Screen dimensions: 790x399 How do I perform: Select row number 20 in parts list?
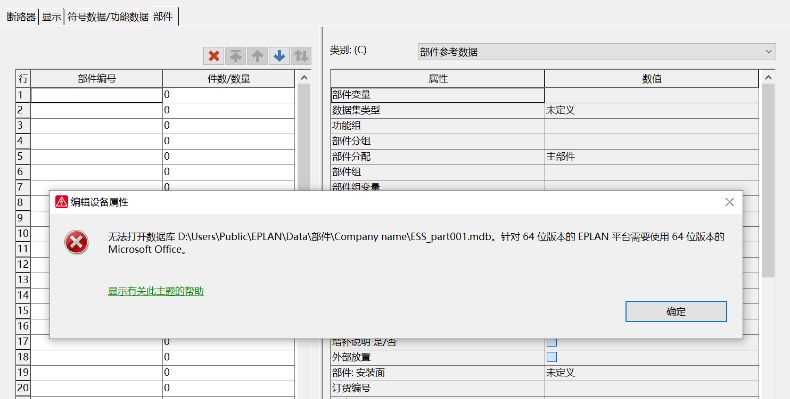(x=23, y=388)
